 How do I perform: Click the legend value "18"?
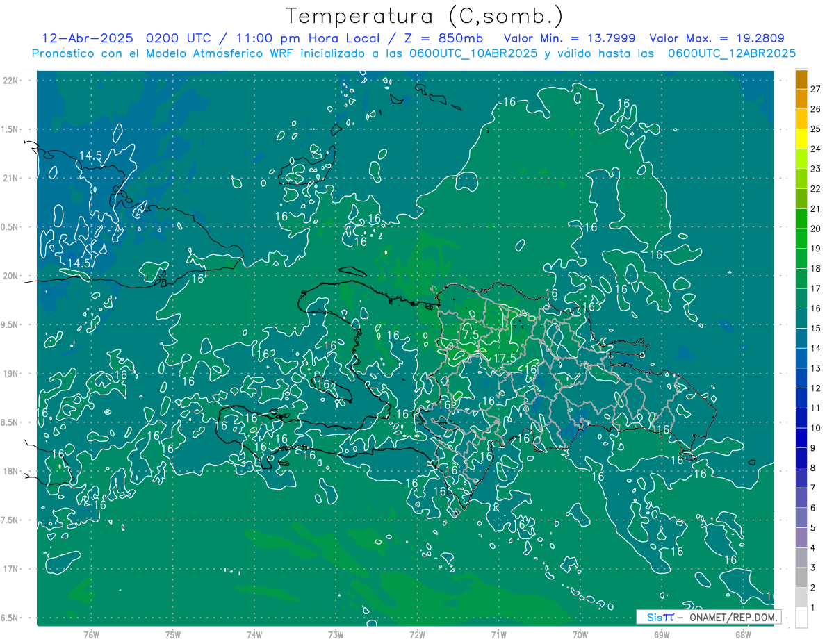[x=816, y=269]
